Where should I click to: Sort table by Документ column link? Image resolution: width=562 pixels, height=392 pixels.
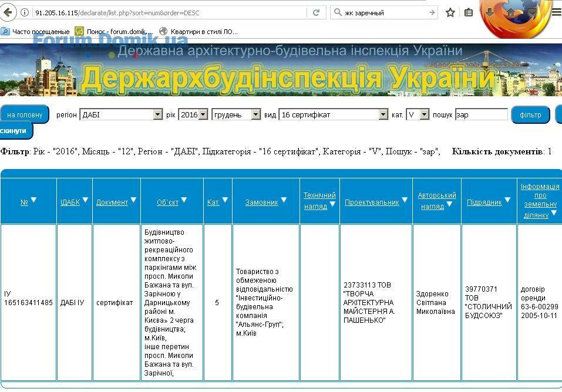112,202
